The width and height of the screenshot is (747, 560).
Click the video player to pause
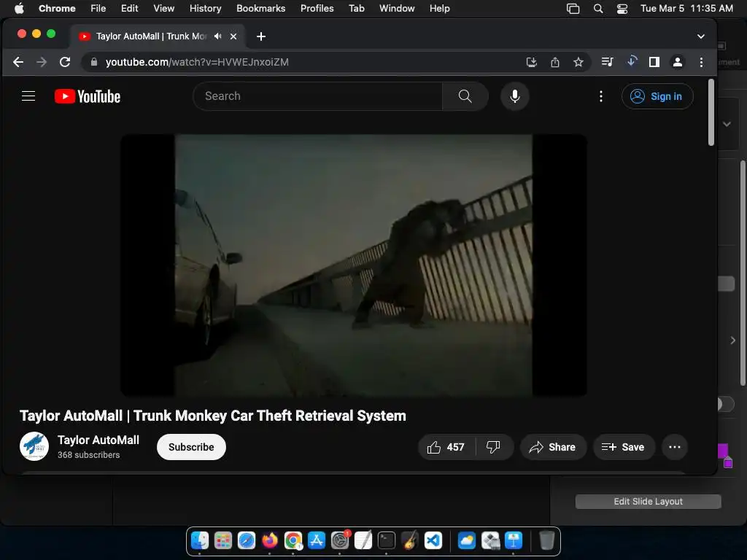click(x=354, y=265)
